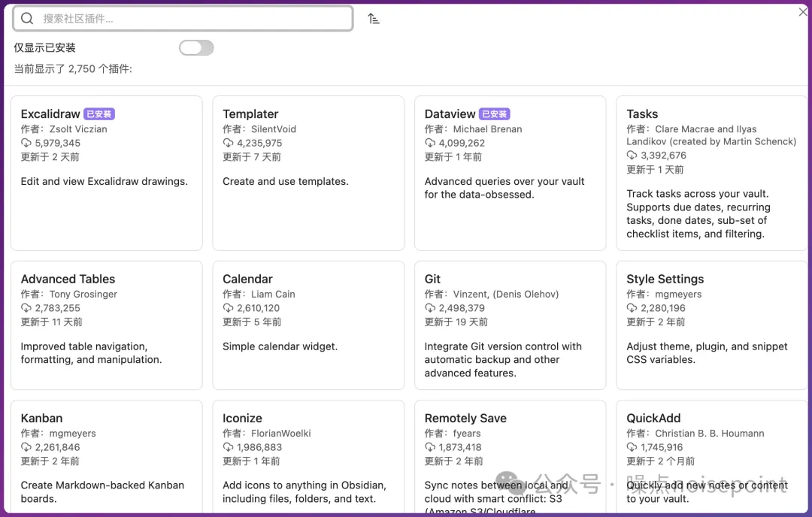Click the download icon for Calendar

(228, 308)
